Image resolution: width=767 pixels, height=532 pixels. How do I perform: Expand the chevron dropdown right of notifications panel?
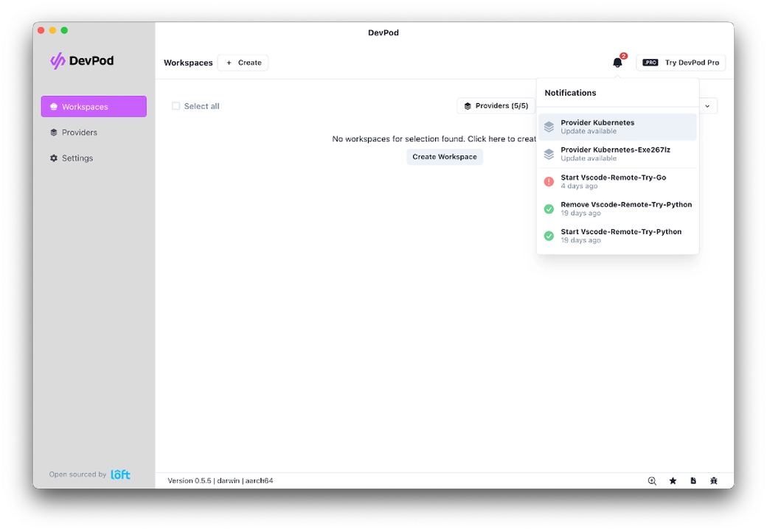tap(707, 106)
